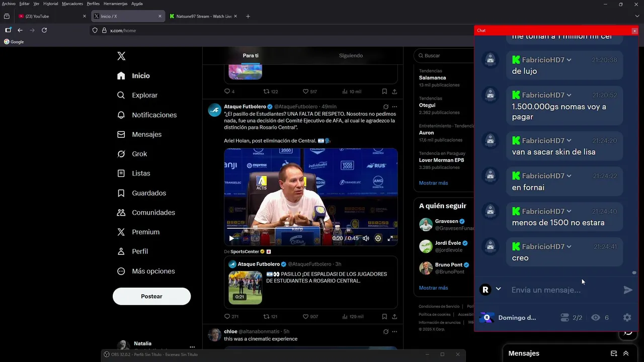Image resolution: width=644 pixels, height=362 pixels.
Task: Expand the Mensajes drawer
Action: [x=626, y=353]
